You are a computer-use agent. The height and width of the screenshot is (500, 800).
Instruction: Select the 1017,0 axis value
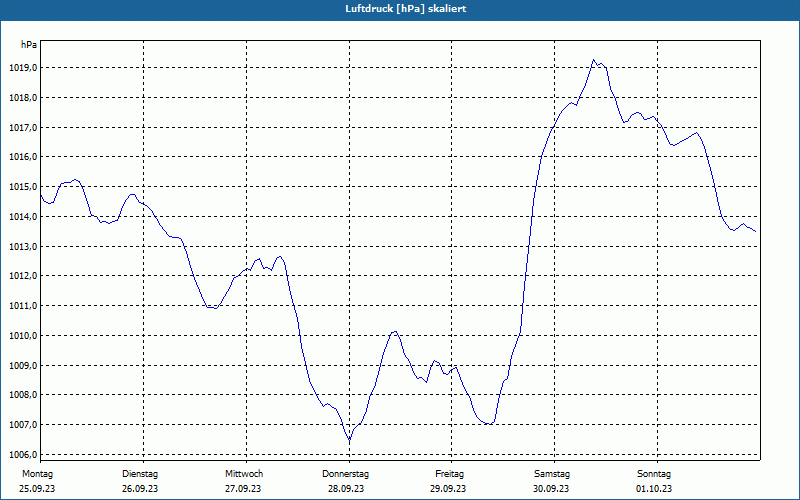click(23, 127)
